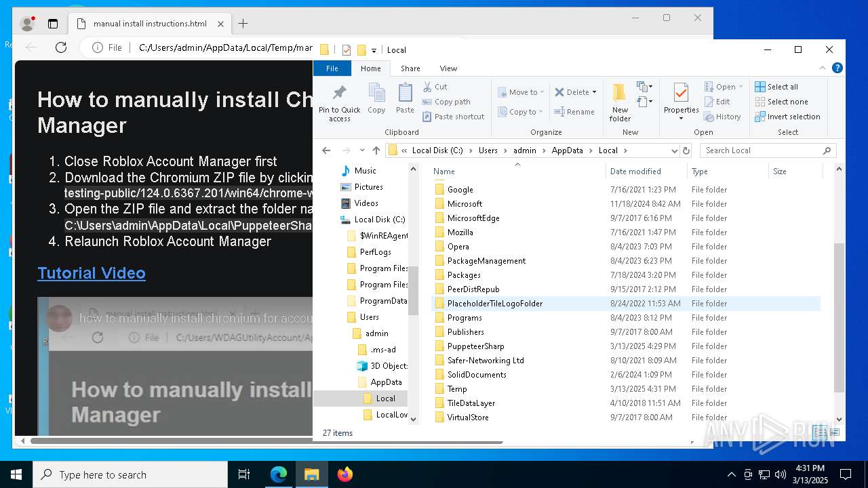Open the Tutorial Video link
Viewport: 868px width, 488px height.
click(92, 272)
